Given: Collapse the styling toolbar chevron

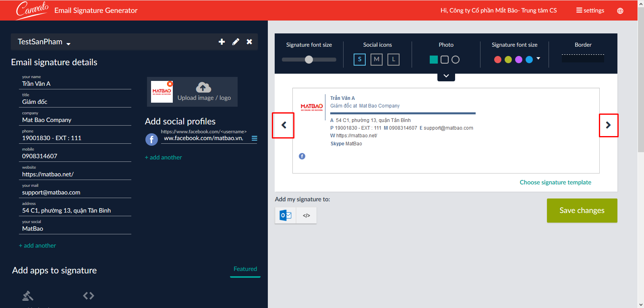Looking at the screenshot, I should click(x=446, y=76).
